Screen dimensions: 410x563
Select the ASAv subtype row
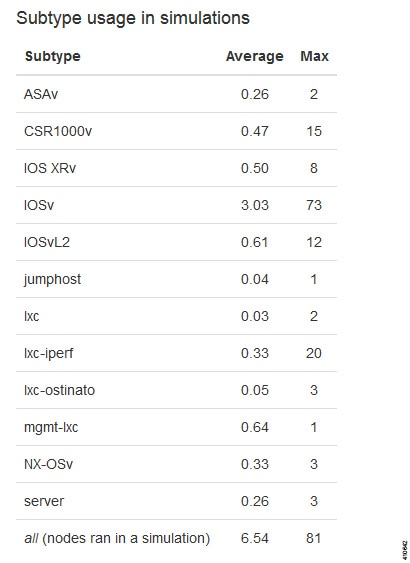176,94
